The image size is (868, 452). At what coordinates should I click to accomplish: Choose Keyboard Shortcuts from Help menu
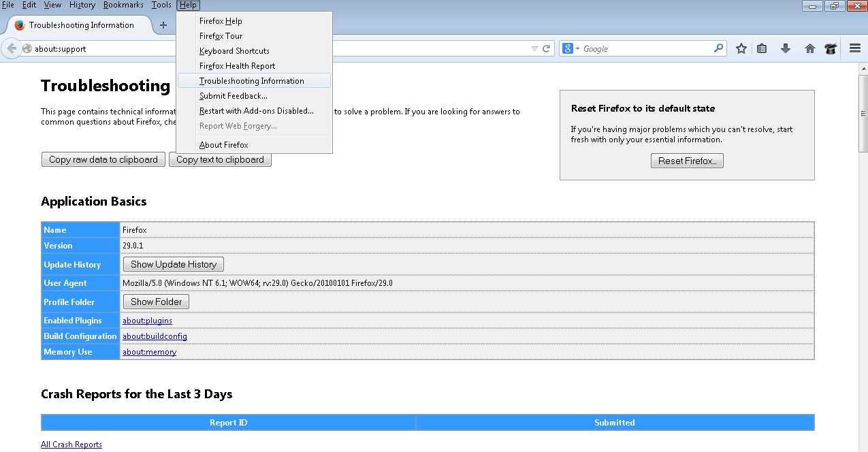tap(254, 51)
